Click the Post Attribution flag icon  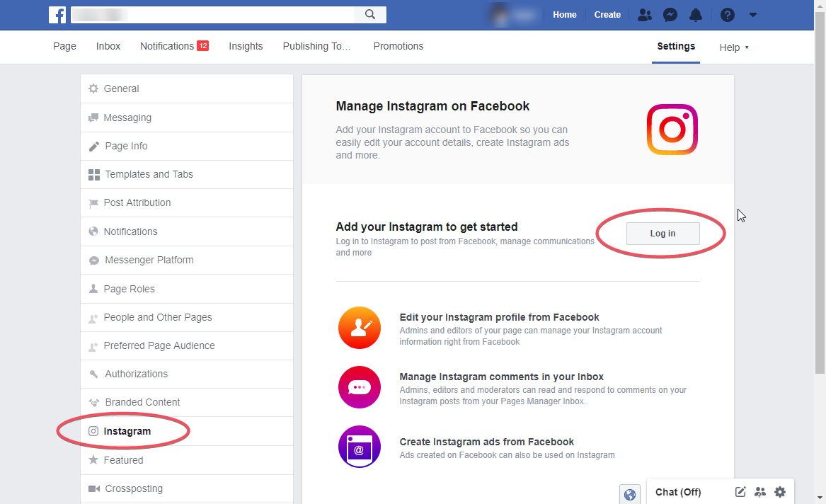pos(93,203)
